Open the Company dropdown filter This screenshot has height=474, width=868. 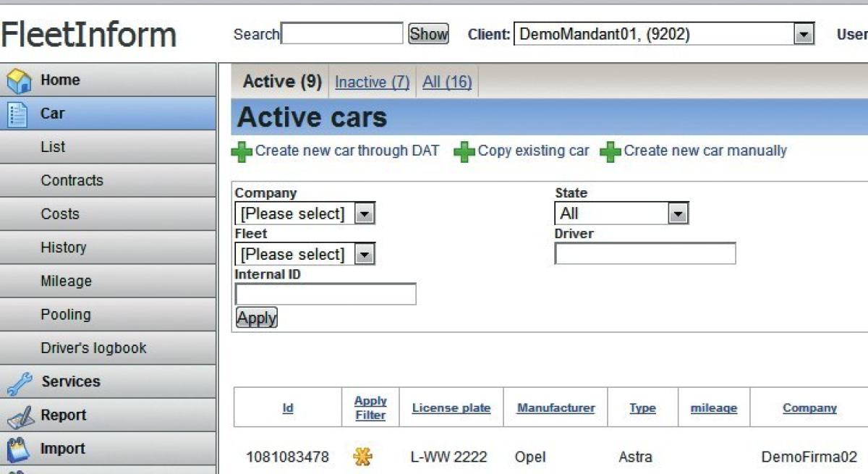click(x=305, y=213)
